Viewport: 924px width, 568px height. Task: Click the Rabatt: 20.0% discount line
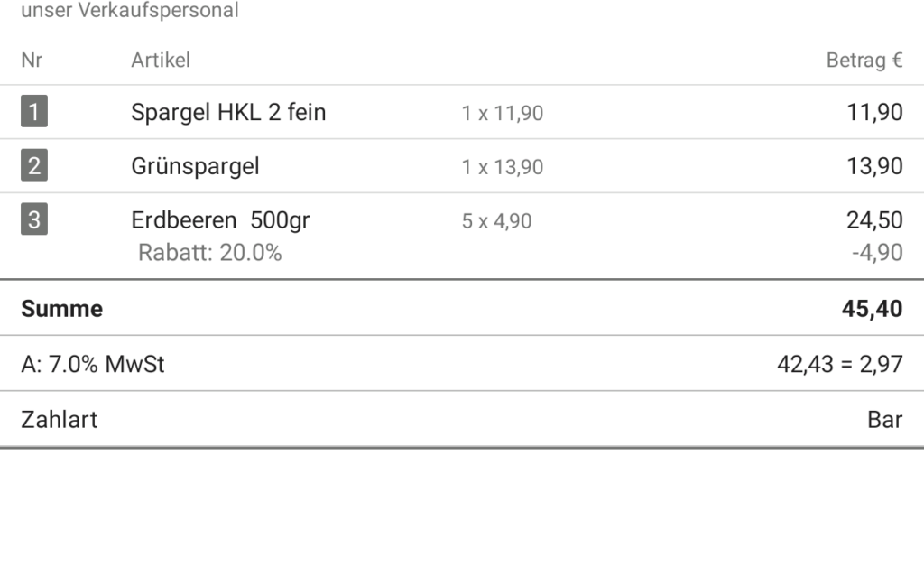coord(209,253)
